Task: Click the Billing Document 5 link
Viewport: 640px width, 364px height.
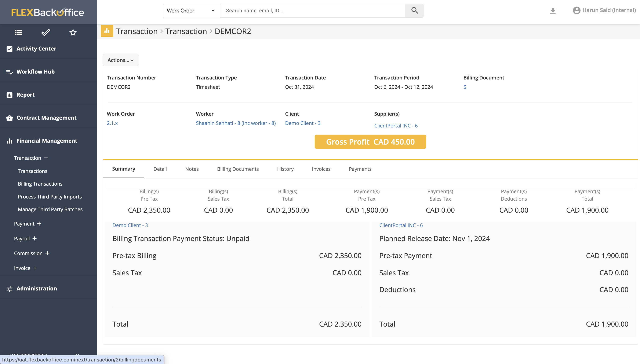Action: point(465,87)
